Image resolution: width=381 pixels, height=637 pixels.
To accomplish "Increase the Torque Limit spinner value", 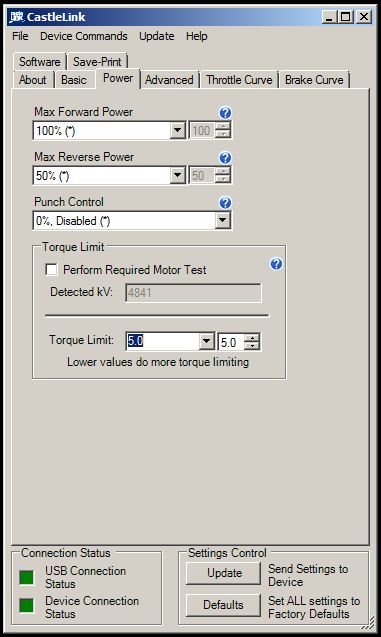I will pyautogui.click(x=253, y=338).
